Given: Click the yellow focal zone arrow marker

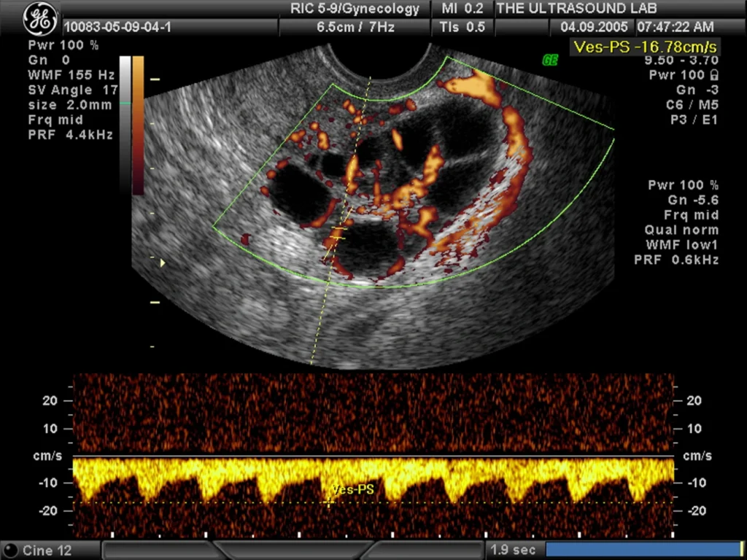Looking at the screenshot, I should (163, 262).
